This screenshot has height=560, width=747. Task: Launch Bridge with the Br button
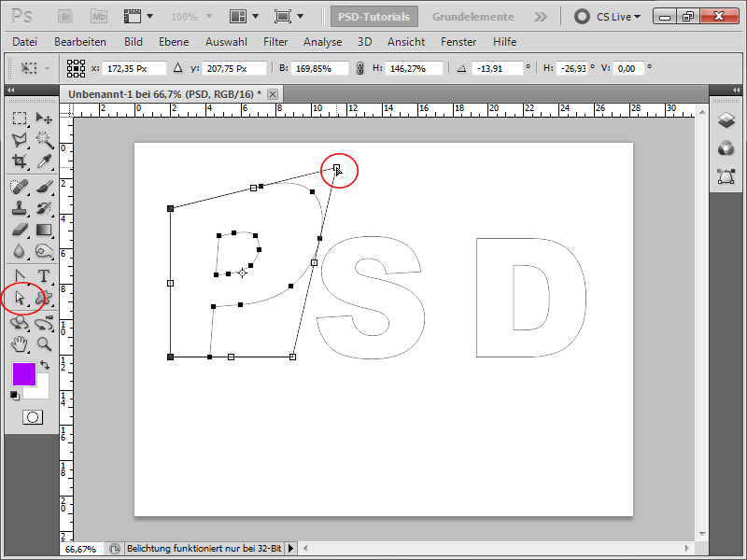point(65,17)
